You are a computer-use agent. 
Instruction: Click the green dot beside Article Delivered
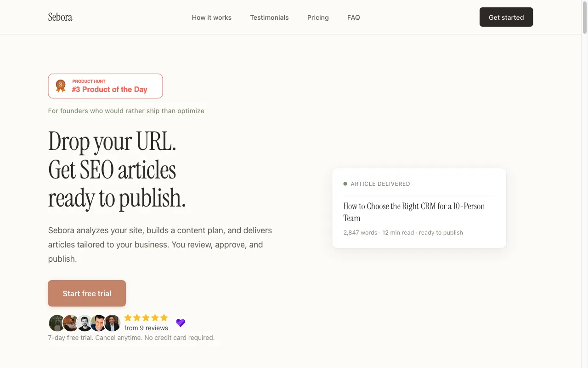[345, 184]
